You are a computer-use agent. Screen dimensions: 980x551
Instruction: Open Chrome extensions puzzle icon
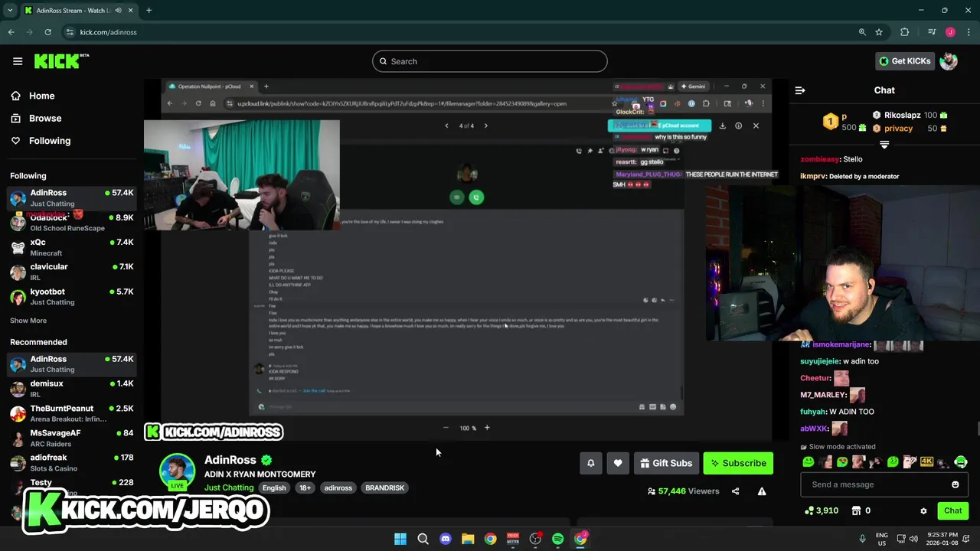coord(904,32)
